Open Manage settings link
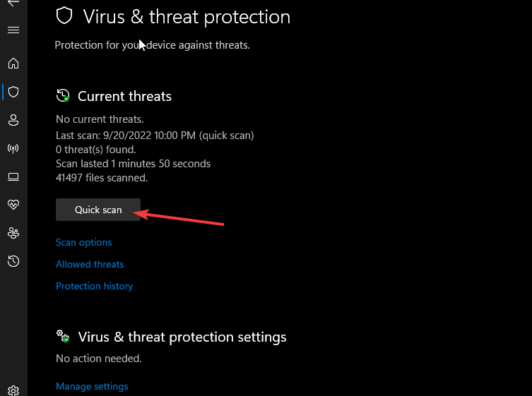The image size is (532, 396). 92,386
